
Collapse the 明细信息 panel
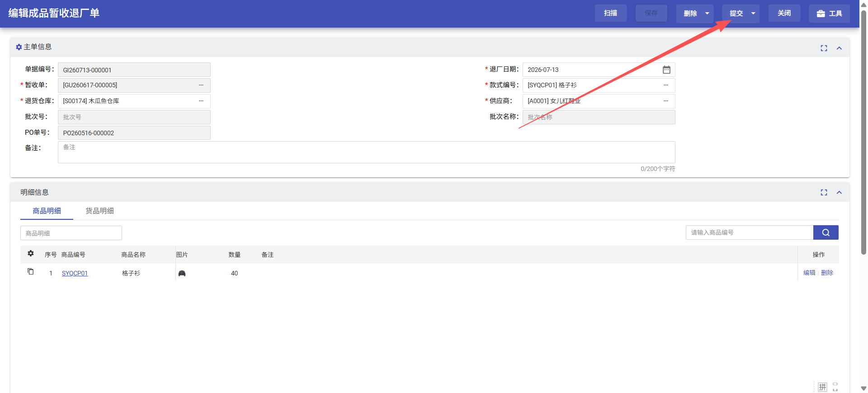pyautogui.click(x=839, y=192)
